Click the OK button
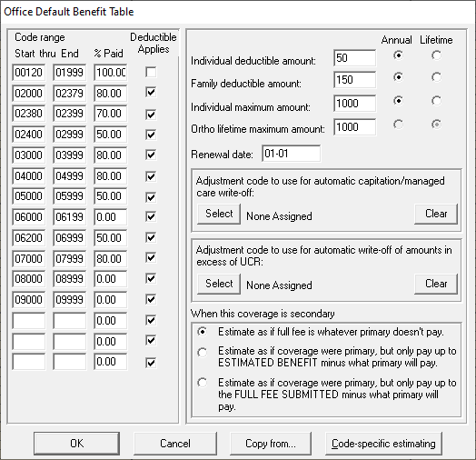Image resolution: width=476 pixels, height=460 pixels. tap(77, 444)
